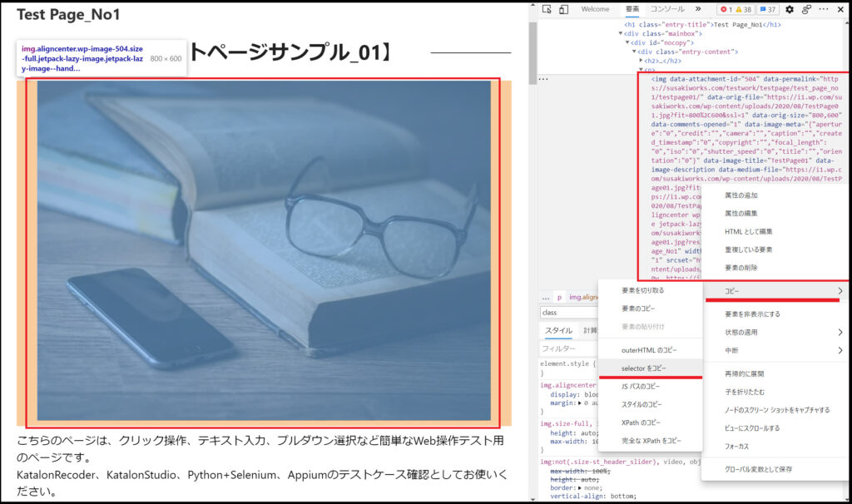Click the 'display' property in img.aligncenter rule
This screenshot has height=504, width=852.
point(563,395)
